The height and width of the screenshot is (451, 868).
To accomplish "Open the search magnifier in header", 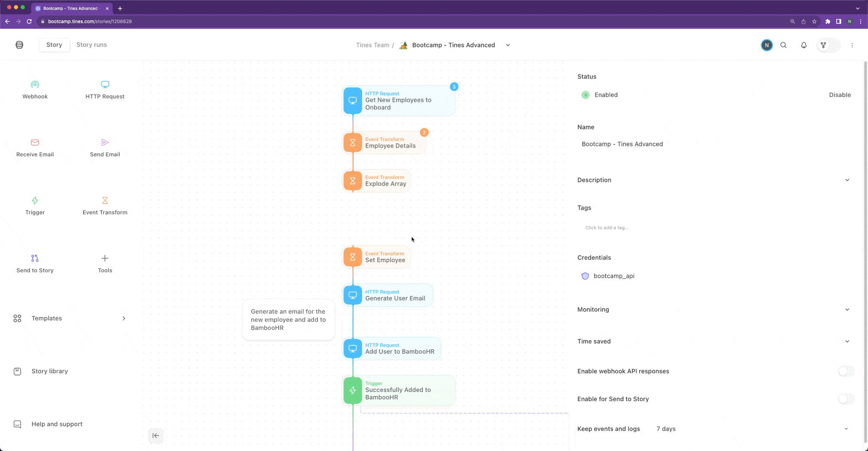I will pos(783,45).
